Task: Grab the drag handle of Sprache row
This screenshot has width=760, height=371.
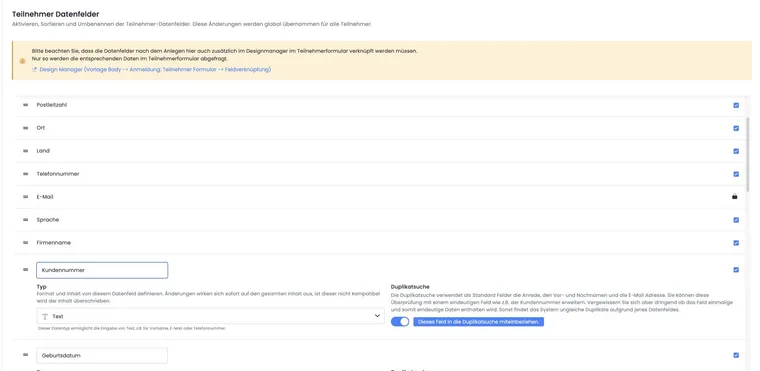Action: (x=26, y=220)
